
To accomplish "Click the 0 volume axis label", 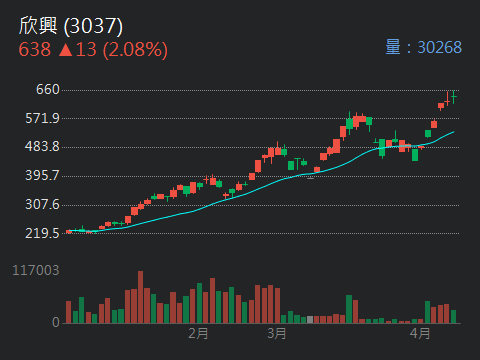I will 56,322.
